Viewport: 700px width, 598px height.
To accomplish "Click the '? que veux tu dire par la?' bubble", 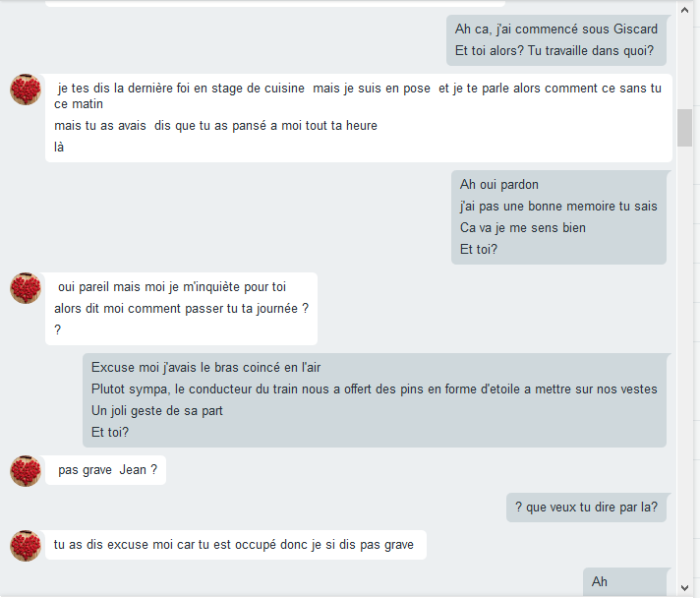I will click(586, 508).
